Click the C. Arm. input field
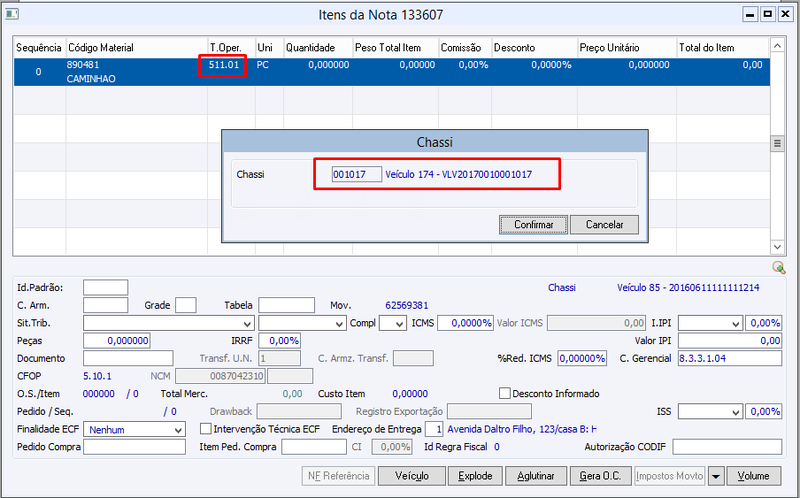Image resolution: width=800 pixels, height=498 pixels. coord(106,305)
